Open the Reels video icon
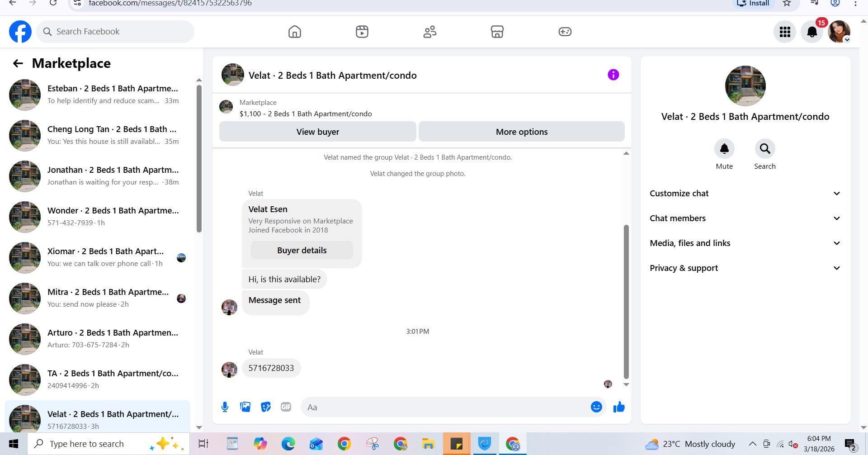868x455 pixels. pyautogui.click(x=362, y=32)
